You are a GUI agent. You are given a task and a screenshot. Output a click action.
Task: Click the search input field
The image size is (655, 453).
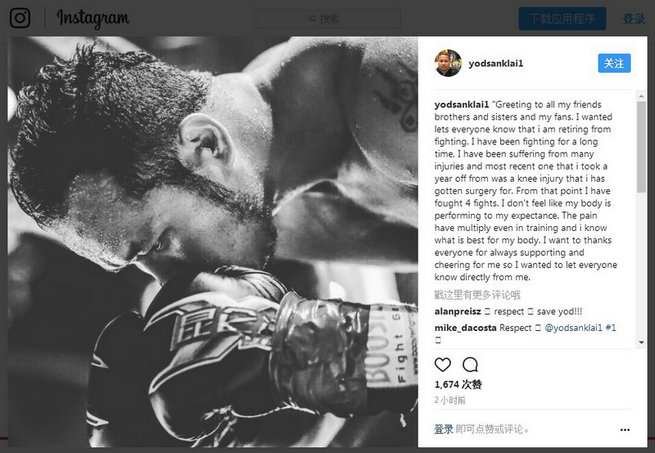327,19
